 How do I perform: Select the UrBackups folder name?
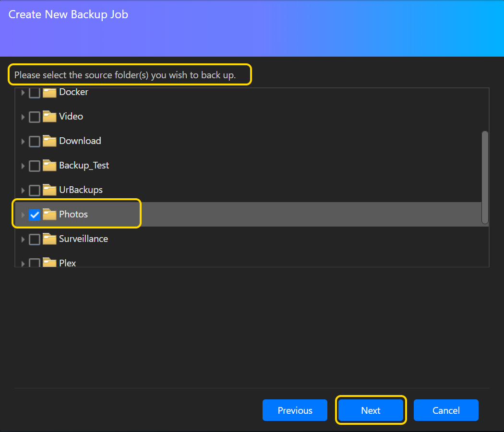(x=81, y=190)
